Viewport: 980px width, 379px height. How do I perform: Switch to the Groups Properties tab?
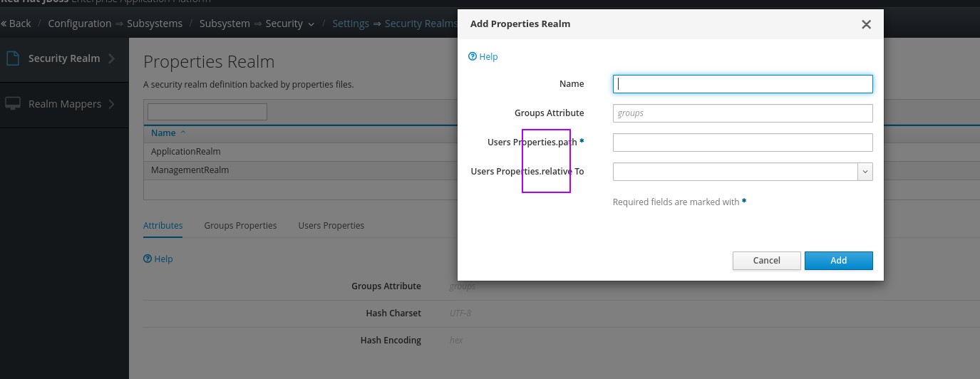tap(240, 225)
